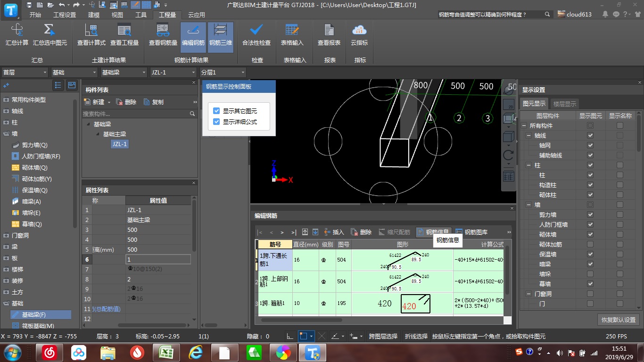The width and height of the screenshot is (644, 362).
Task: Open 查看工程量 tool
Action: click(124, 34)
